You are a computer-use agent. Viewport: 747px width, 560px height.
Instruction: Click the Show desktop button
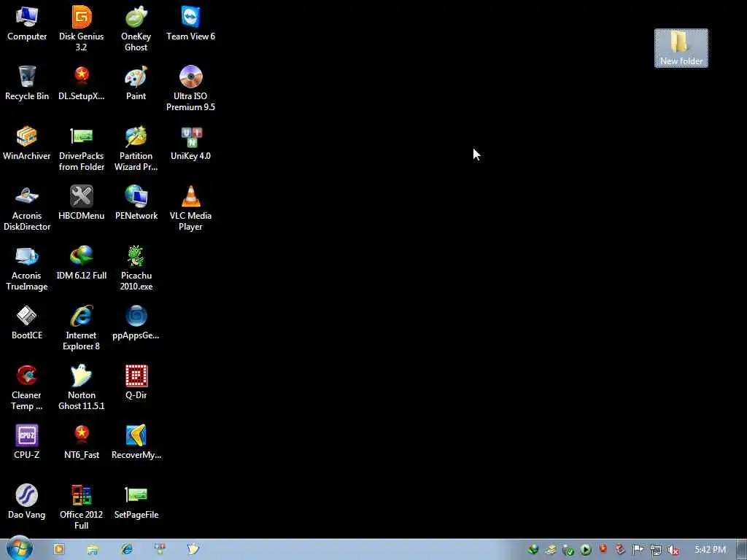(x=742, y=550)
